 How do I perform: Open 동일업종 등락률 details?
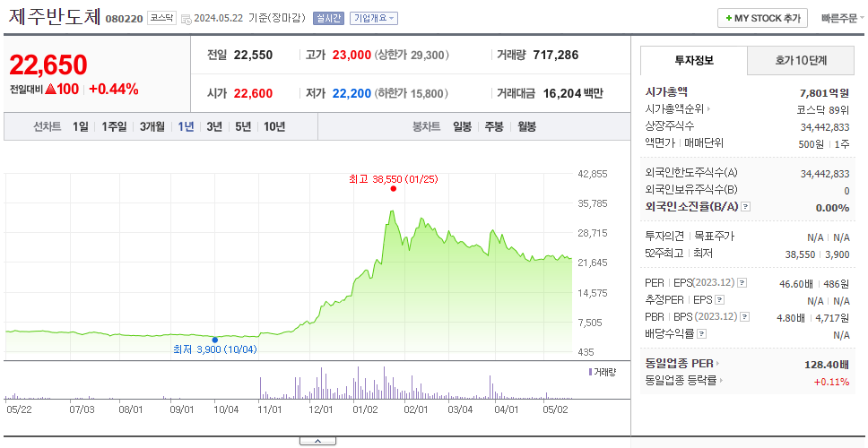pos(684,381)
